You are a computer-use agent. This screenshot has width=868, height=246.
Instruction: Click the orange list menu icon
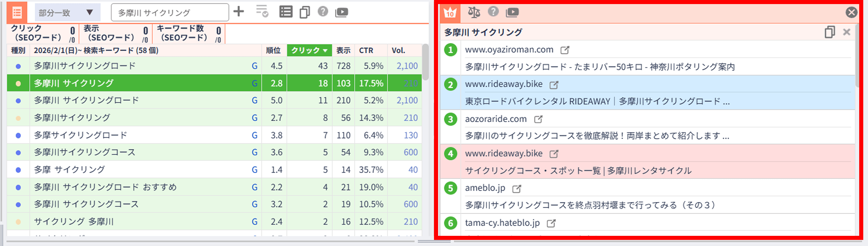pos(17,13)
